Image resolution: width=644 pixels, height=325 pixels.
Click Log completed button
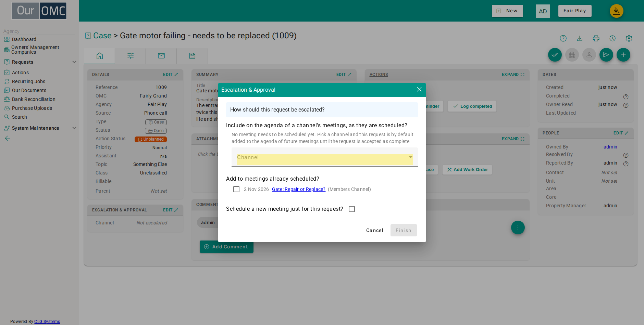click(x=472, y=106)
